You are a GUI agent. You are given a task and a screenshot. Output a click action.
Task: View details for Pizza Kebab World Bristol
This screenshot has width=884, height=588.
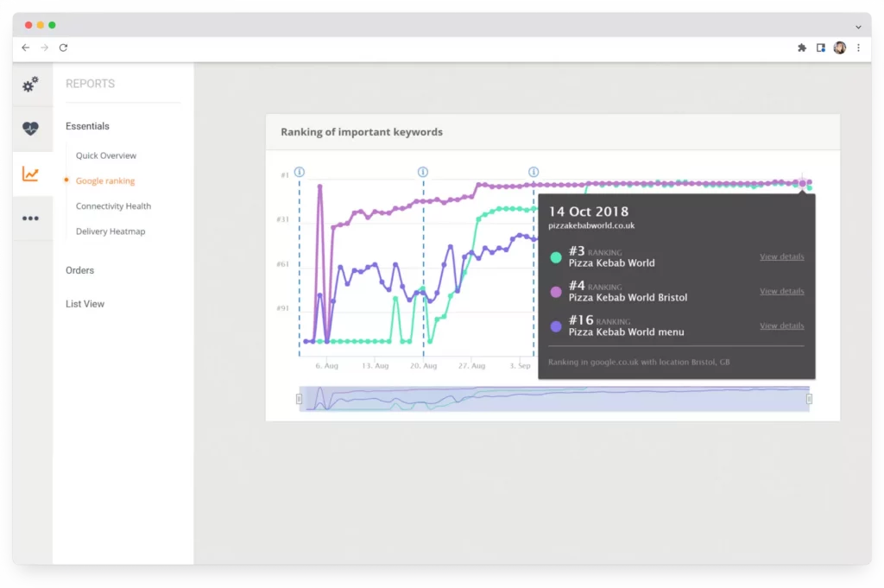tap(781, 291)
